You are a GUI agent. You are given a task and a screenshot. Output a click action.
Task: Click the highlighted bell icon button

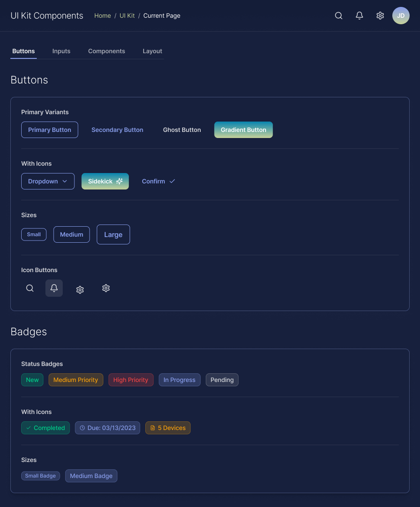54,288
